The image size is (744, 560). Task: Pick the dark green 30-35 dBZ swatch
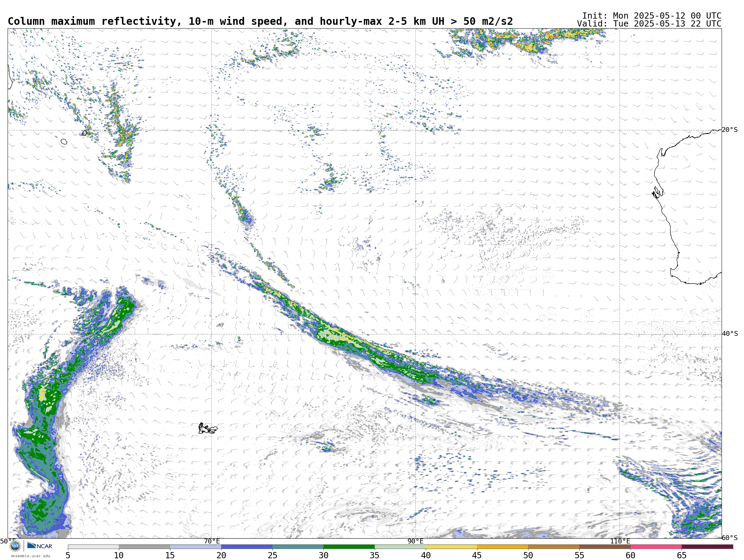pyautogui.click(x=349, y=547)
